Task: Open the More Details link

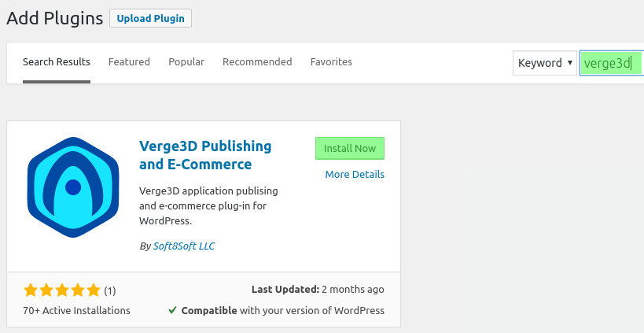Action: 355,174
